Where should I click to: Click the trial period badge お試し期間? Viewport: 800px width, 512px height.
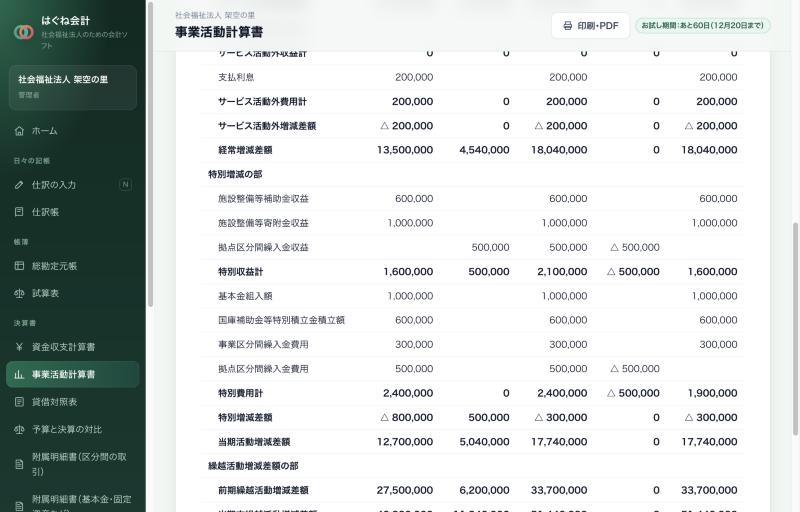(x=703, y=25)
